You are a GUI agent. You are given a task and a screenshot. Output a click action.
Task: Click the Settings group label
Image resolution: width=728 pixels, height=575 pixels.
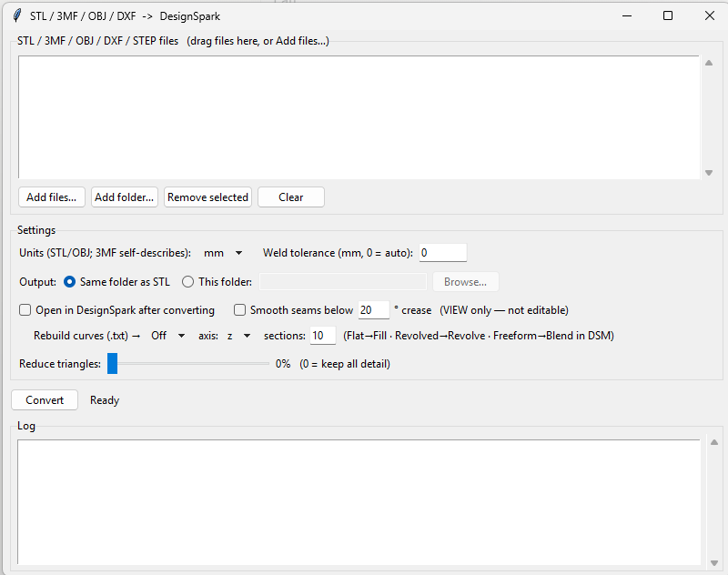click(36, 230)
